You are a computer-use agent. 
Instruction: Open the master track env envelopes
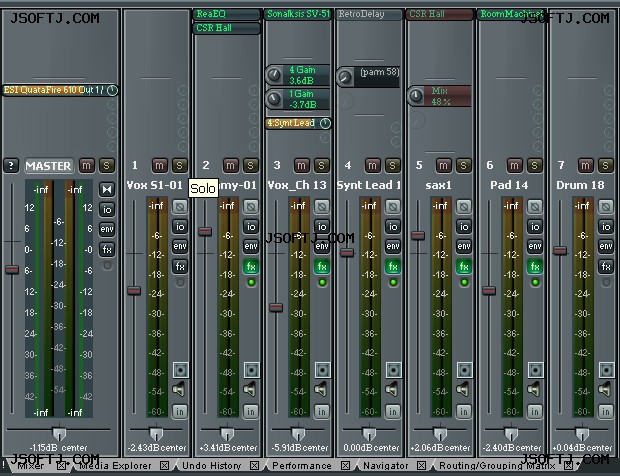107,229
